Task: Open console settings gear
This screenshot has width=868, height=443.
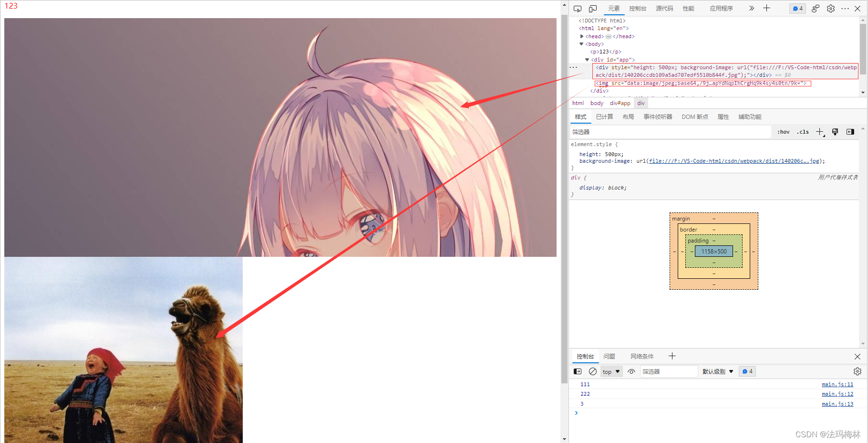Action: [858, 371]
